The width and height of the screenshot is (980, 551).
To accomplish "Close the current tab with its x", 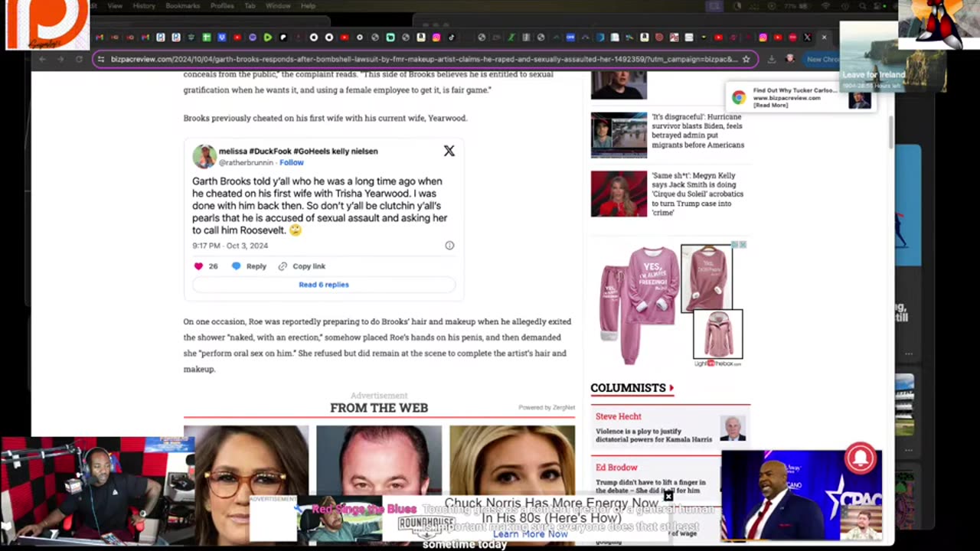I will pos(824,37).
